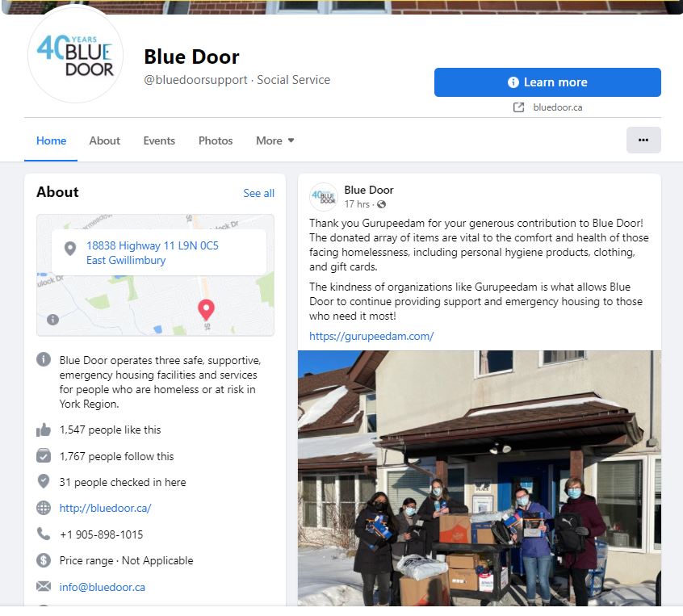
Task: Click the post's public globe icon
Action: coord(382,204)
